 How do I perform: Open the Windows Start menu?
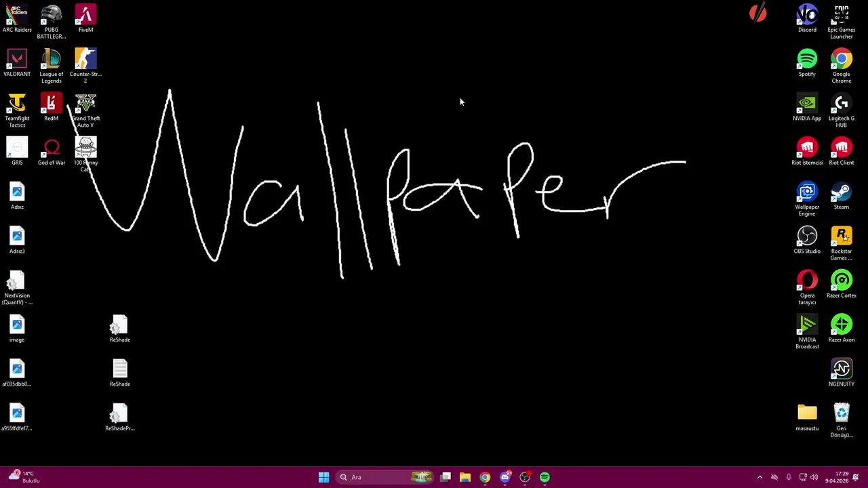pos(323,477)
